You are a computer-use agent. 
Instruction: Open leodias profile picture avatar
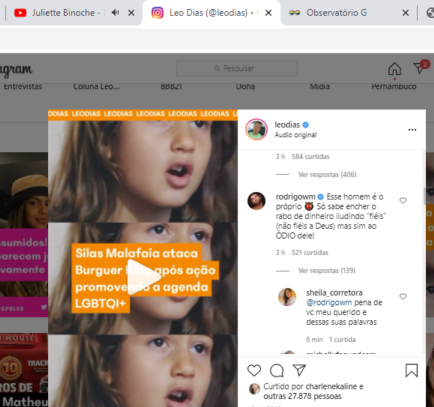(256, 129)
